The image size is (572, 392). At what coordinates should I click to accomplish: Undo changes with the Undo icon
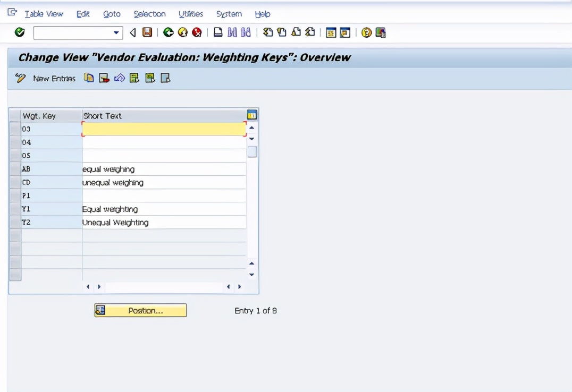pos(119,78)
